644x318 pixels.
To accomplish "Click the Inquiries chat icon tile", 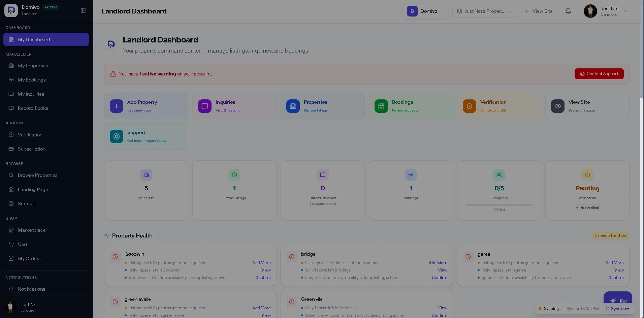I will pyautogui.click(x=205, y=106).
